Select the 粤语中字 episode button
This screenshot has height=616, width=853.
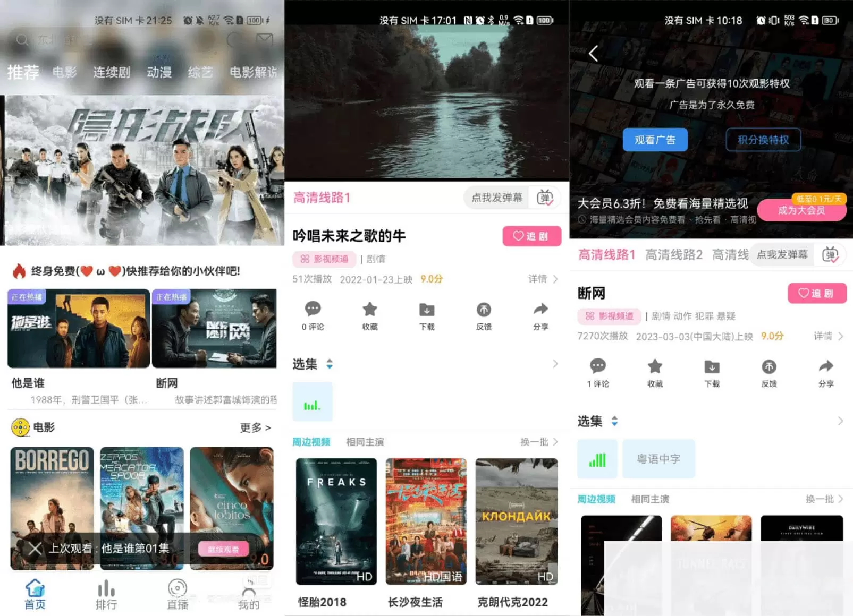658,459
